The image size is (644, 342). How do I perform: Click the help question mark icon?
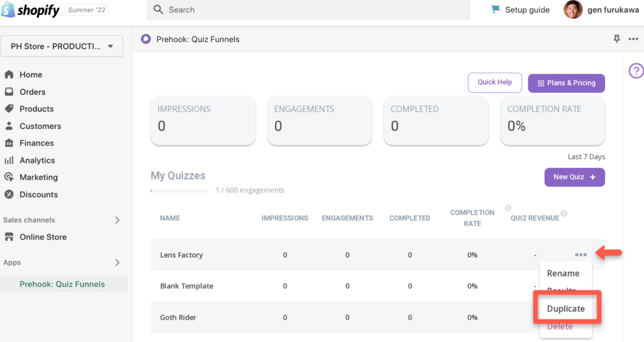tap(636, 70)
